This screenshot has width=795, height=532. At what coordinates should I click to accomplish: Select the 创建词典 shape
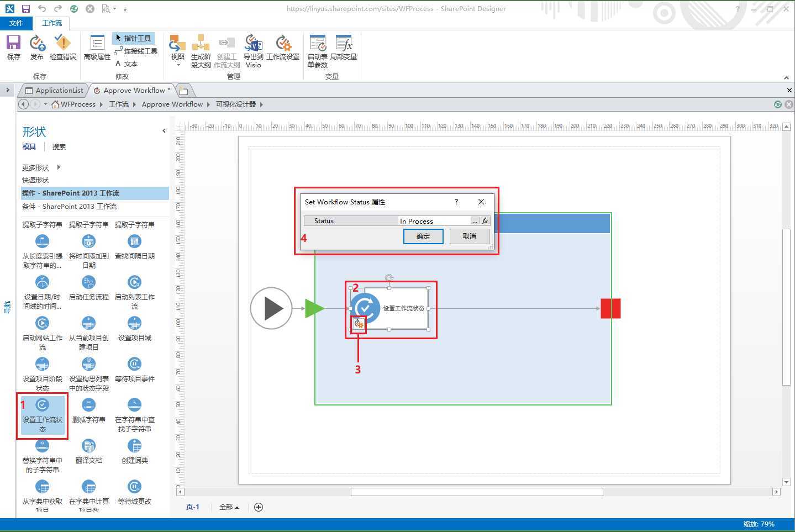[x=134, y=451]
